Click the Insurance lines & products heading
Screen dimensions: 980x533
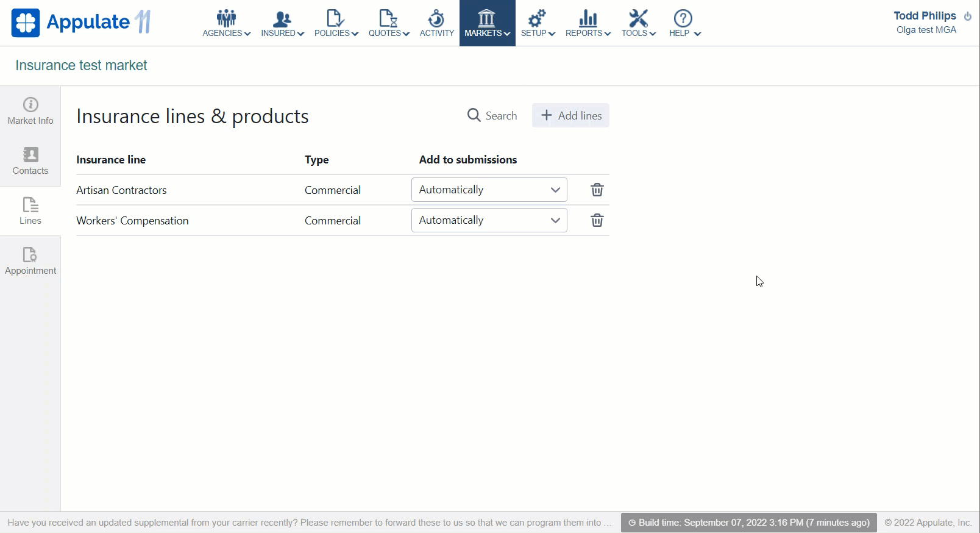(x=193, y=116)
